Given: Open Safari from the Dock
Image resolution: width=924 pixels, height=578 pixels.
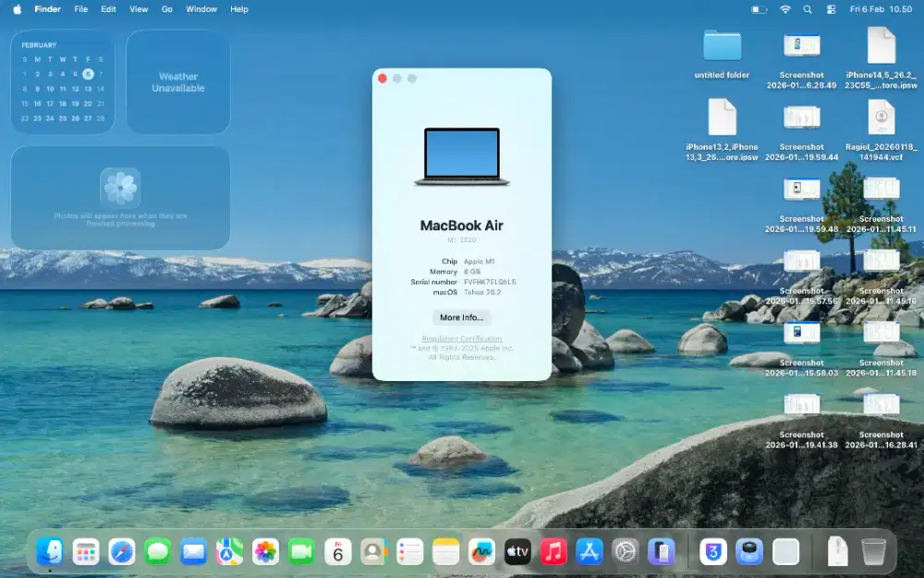Looking at the screenshot, I should [x=122, y=552].
